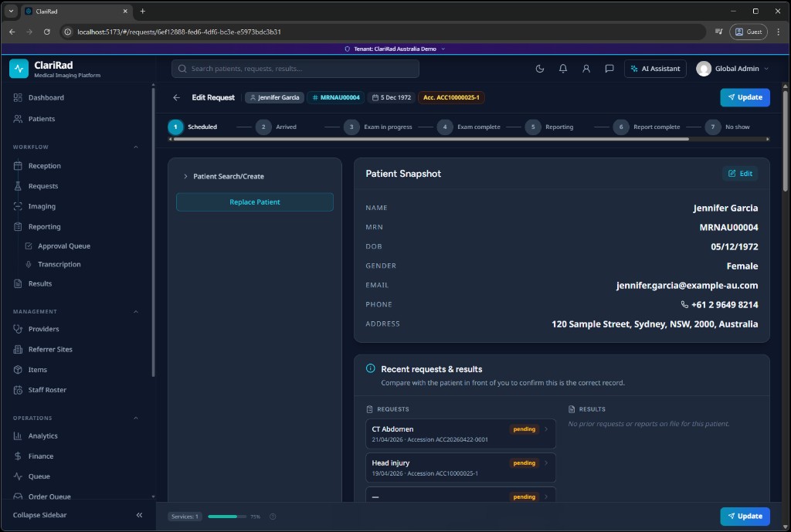
Task: Click MRNAU00004 chip in header
Action: [x=335, y=97]
